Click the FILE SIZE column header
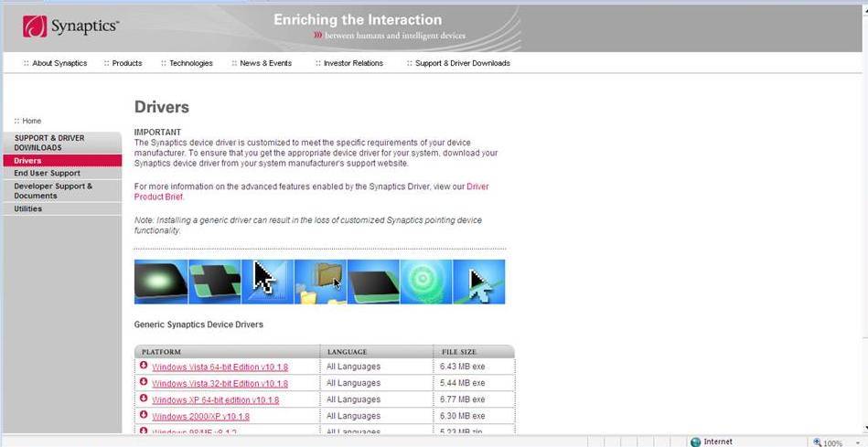The image size is (868, 447). click(x=459, y=352)
